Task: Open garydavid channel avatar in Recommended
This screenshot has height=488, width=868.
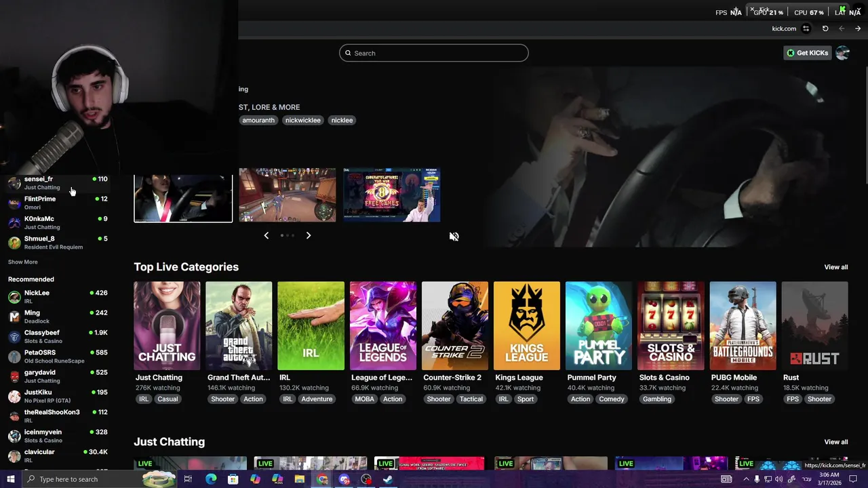Action: (14, 376)
